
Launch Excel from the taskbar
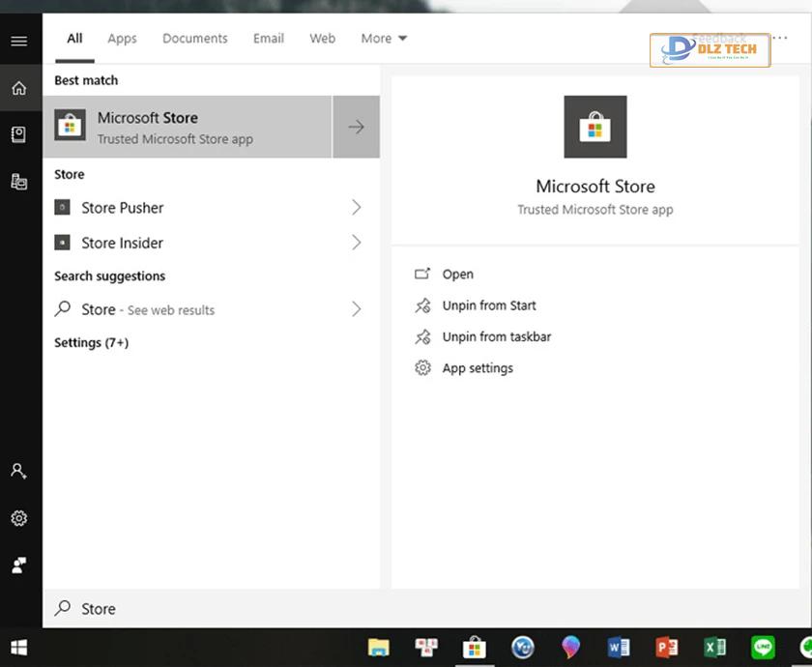714,648
